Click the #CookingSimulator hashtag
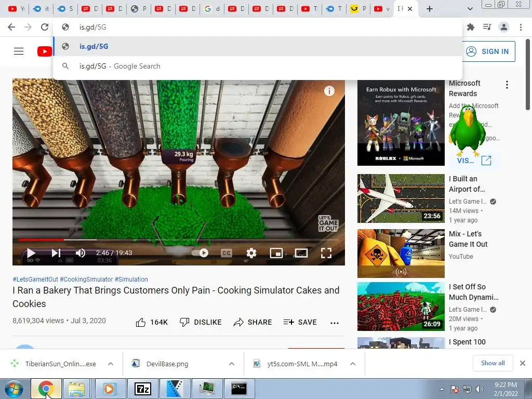Screen dimensions: 532x399 tap(87, 279)
